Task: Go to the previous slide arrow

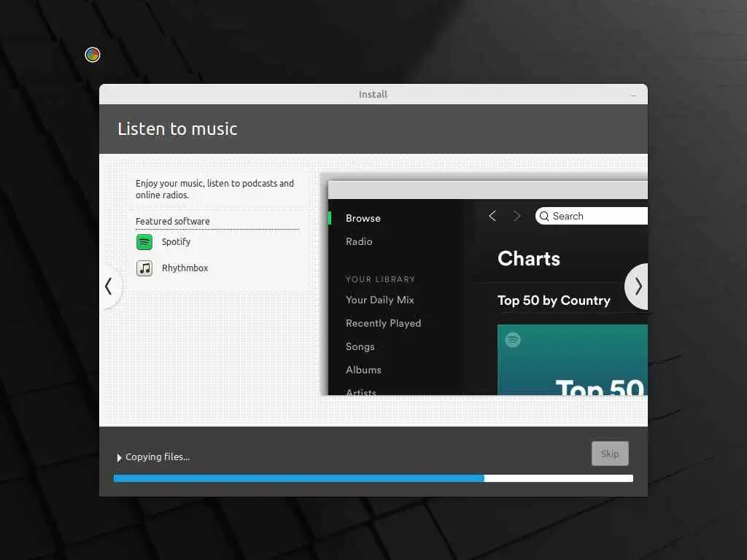Action: [109, 286]
